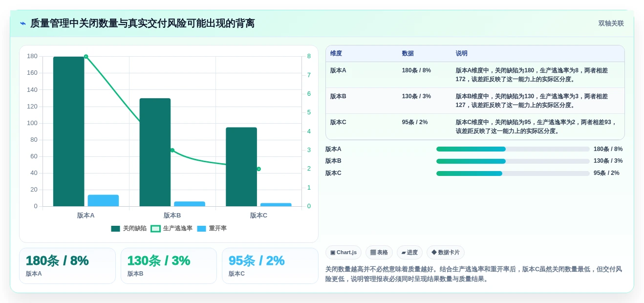Viewport: 644px width, 303px height.
Task: Click the 版本C light blue reopen bar
Action: tap(276, 205)
